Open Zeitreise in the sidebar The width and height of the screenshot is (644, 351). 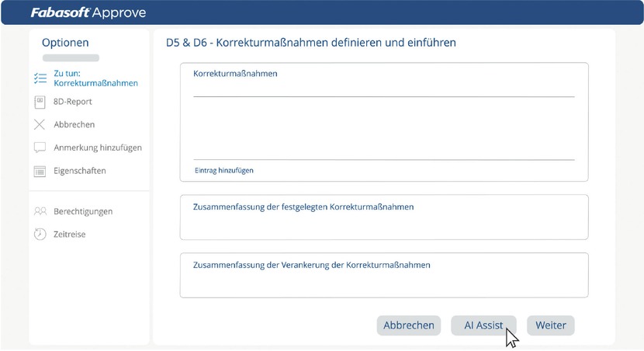(69, 235)
